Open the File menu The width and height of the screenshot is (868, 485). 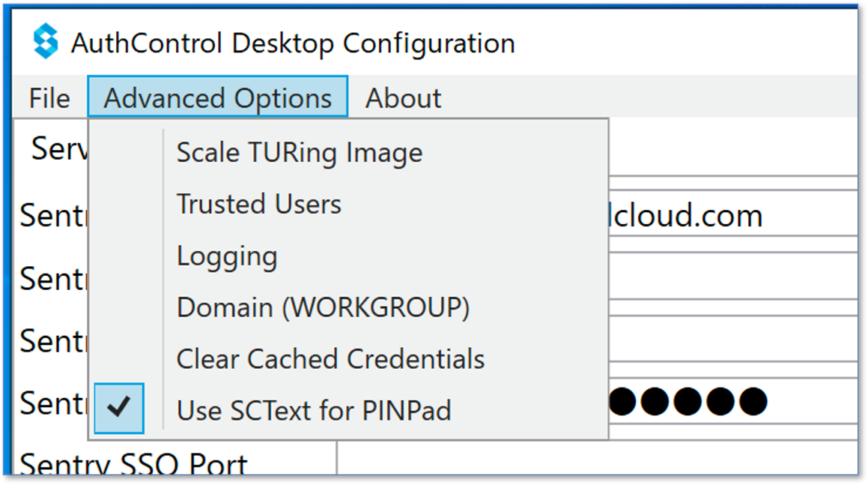pos(50,98)
